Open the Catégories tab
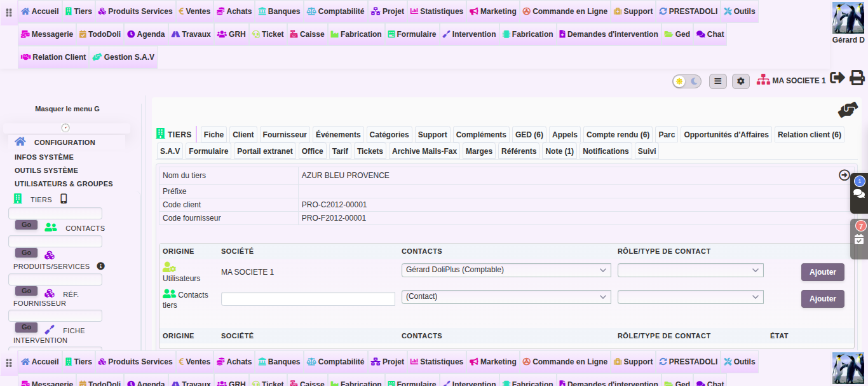Viewport: 868px width, 386px height. pos(389,134)
